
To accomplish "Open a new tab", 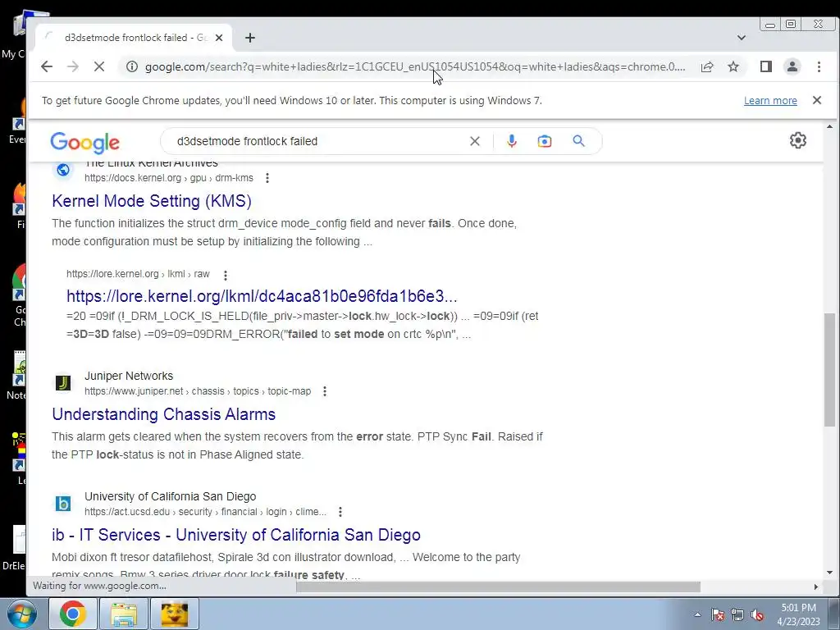I will click(x=250, y=38).
